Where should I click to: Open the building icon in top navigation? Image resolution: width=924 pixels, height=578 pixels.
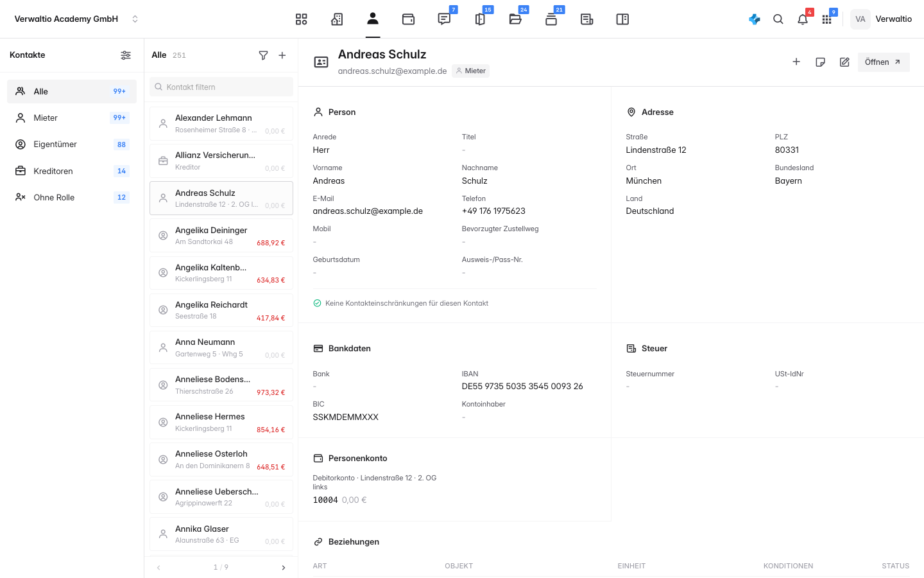click(337, 19)
